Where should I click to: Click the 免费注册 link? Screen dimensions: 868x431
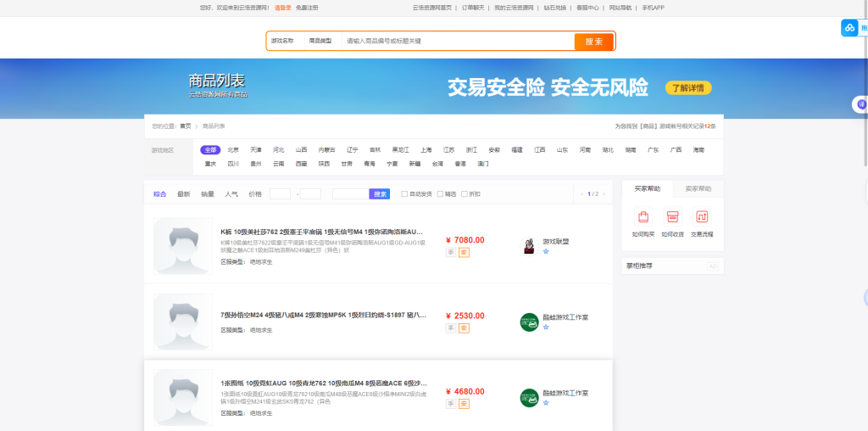click(x=307, y=8)
